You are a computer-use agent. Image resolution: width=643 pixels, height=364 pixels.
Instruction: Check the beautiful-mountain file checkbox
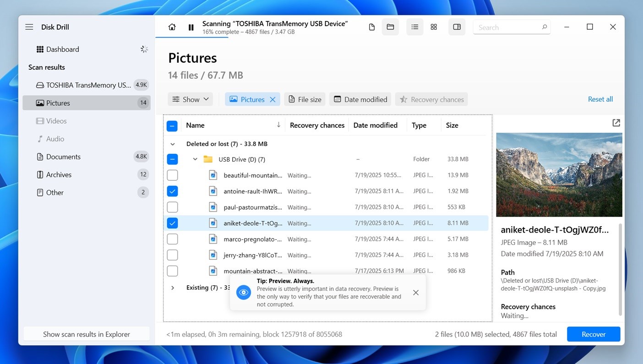(172, 175)
